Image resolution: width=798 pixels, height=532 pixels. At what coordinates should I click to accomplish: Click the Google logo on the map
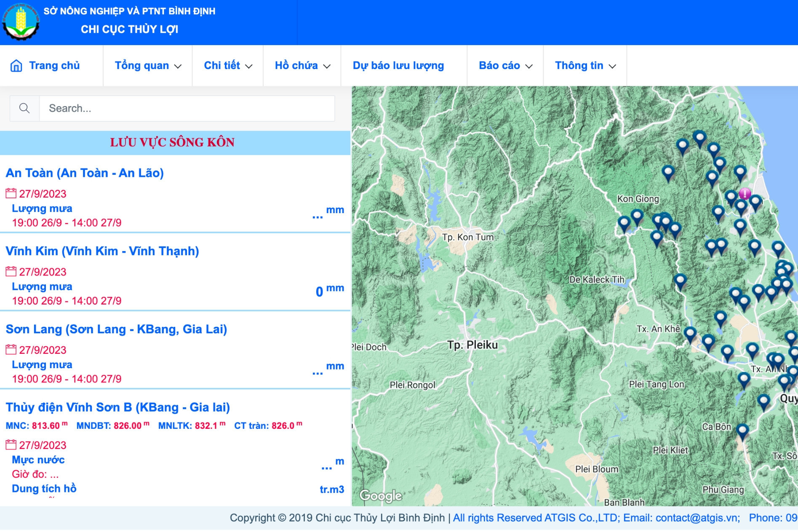pyautogui.click(x=381, y=495)
